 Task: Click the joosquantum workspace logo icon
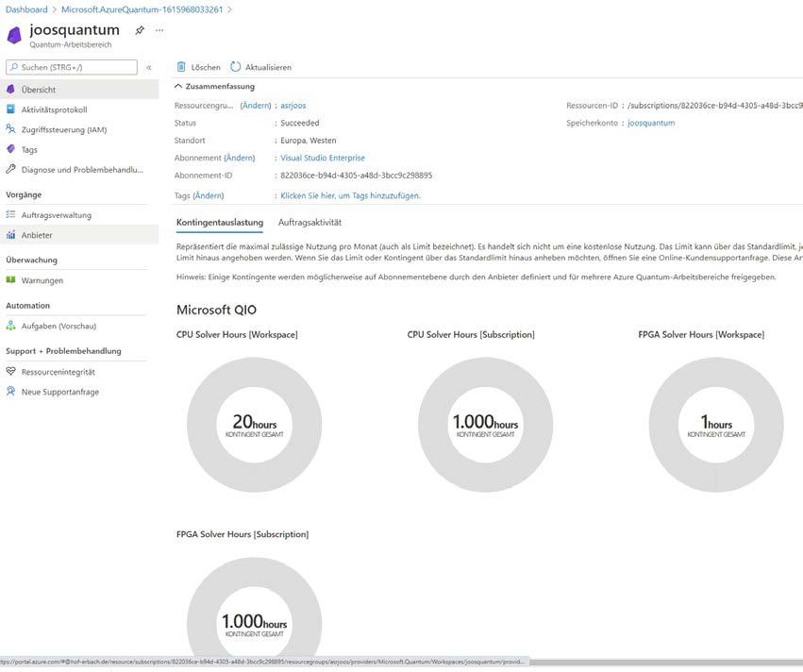[14, 35]
